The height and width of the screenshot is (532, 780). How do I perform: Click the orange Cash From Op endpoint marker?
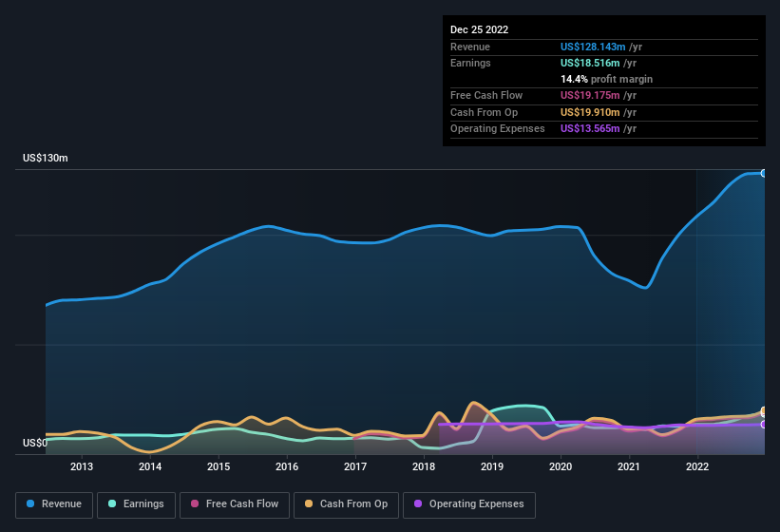tap(763, 411)
